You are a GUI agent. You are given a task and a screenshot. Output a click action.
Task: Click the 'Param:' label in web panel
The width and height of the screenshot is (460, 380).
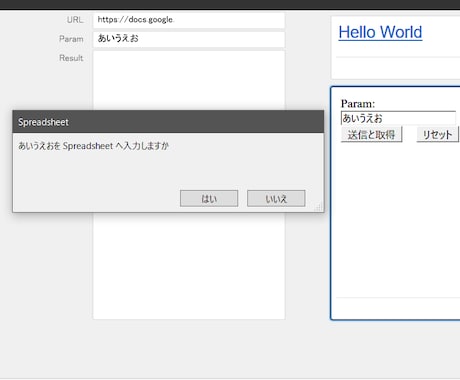point(358,104)
